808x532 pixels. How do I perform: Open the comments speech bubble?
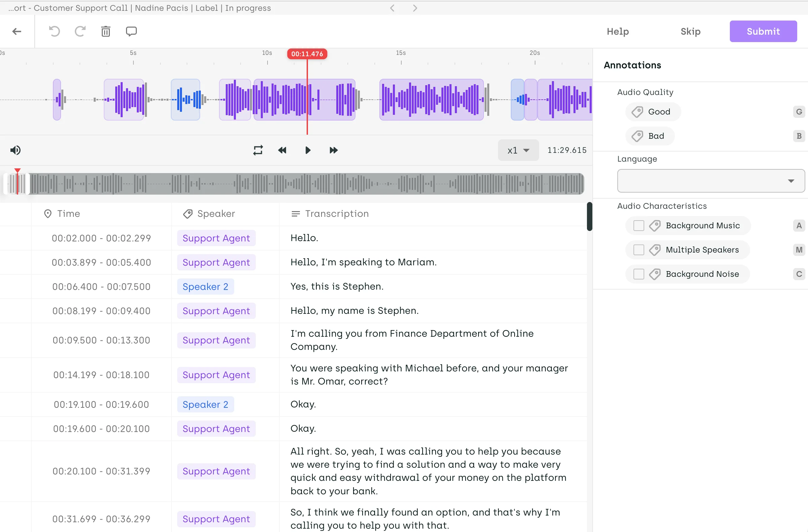(131, 32)
